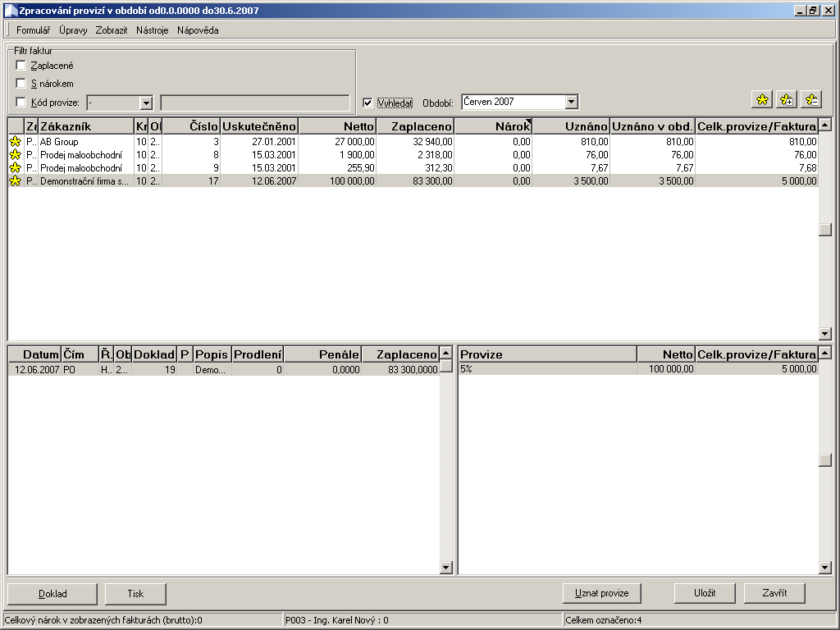The width and height of the screenshot is (840, 630).
Task: Sort by Uznáno v obd. column header
Action: coord(652,126)
